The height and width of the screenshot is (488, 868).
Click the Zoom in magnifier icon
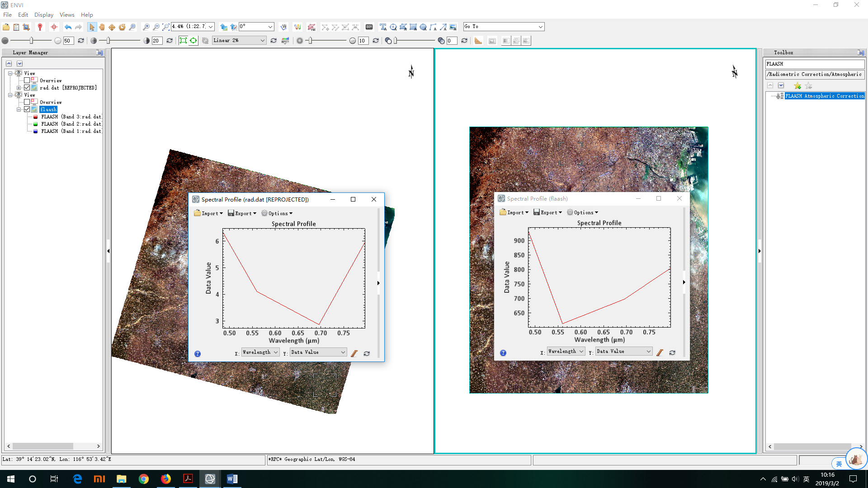pyautogui.click(x=146, y=27)
